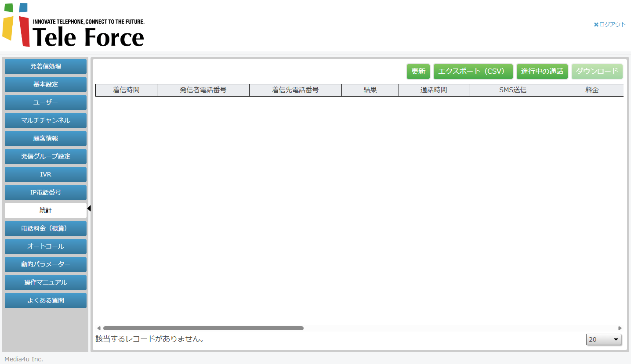Open オートコール settings
631x364 pixels.
click(46, 246)
